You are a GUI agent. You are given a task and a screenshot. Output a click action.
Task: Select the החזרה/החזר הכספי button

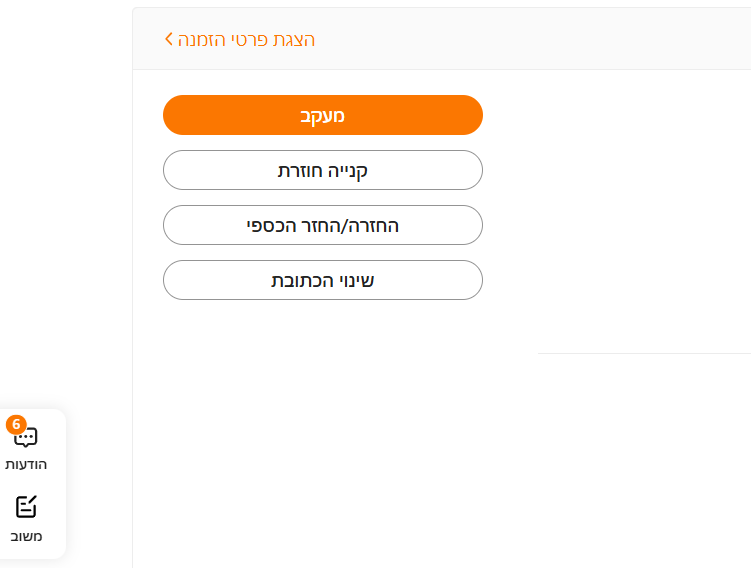[322, 225]
